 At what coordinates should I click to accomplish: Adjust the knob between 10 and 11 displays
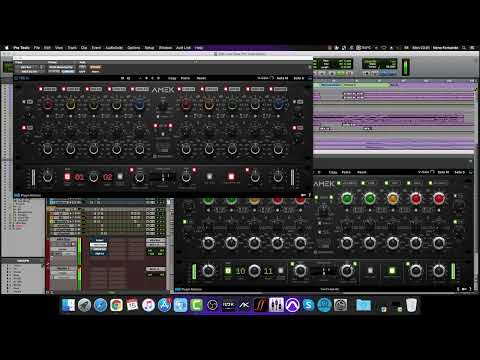point(254,271)
